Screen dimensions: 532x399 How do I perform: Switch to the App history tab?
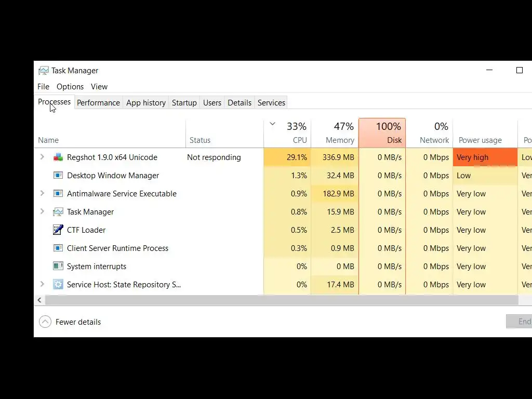[146, 103]
